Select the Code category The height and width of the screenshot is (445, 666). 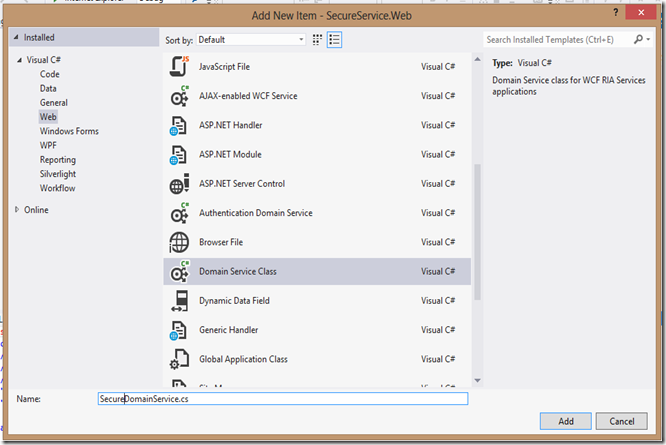(50, 74)
